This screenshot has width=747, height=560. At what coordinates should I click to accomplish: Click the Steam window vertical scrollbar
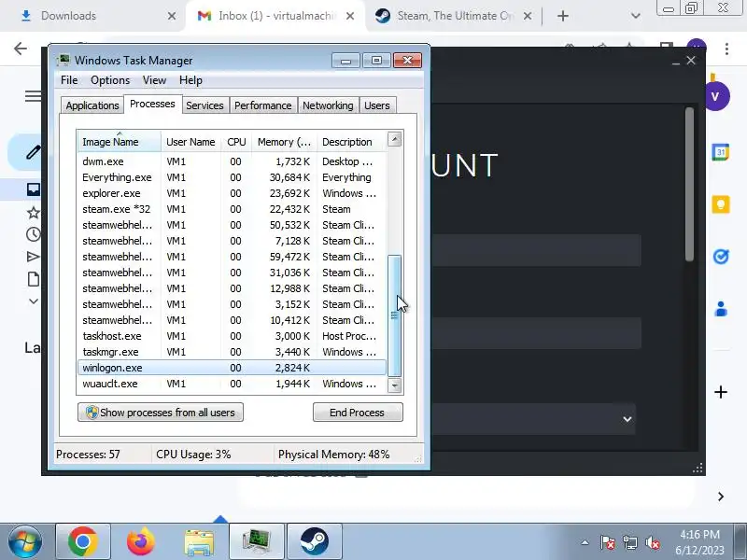[x=689, y=184]
